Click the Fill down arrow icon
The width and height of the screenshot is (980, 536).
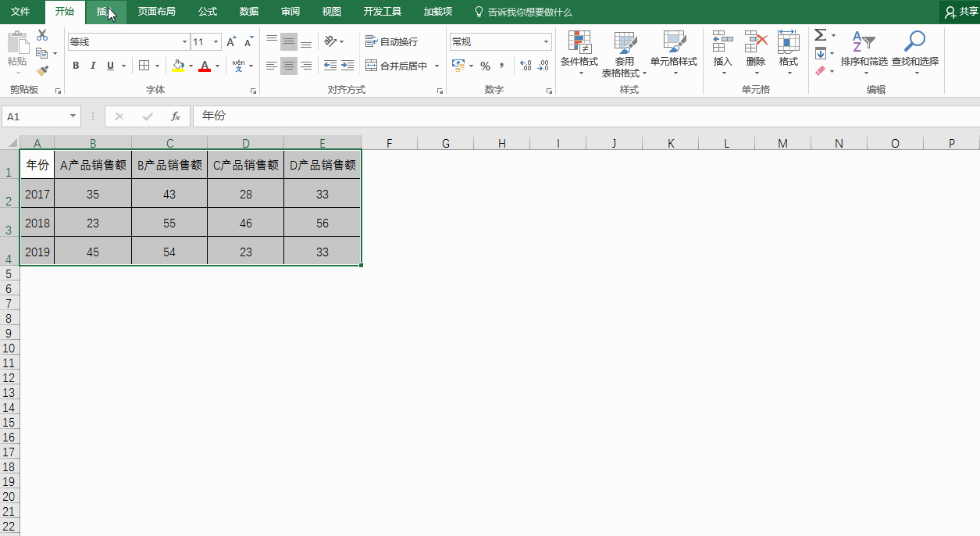[820, 53]
